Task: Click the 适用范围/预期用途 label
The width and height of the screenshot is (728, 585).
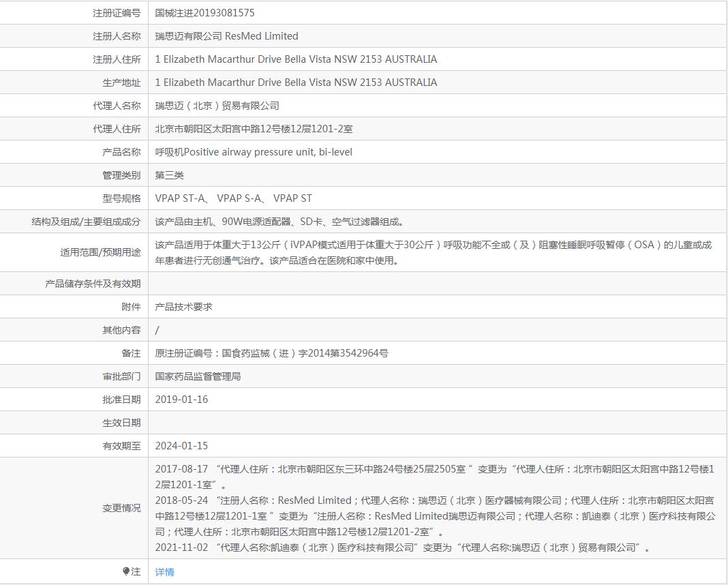Action: [100, 252]
